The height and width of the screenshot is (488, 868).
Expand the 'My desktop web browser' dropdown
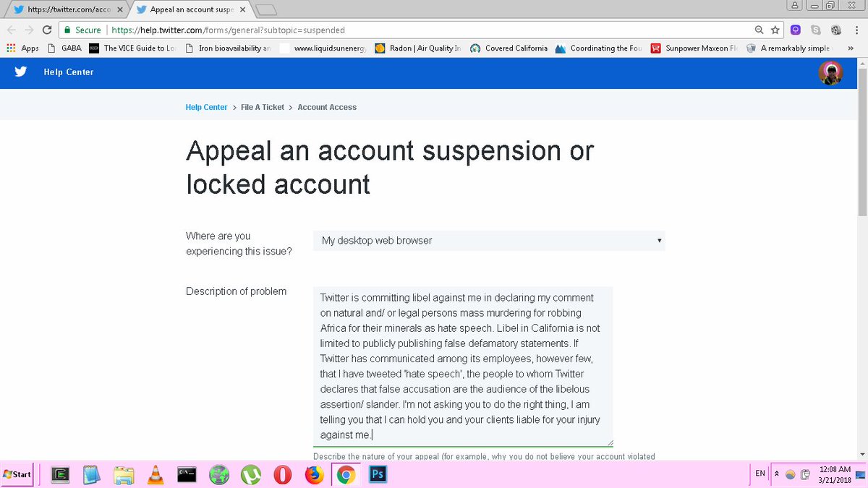tap(489, 241)
